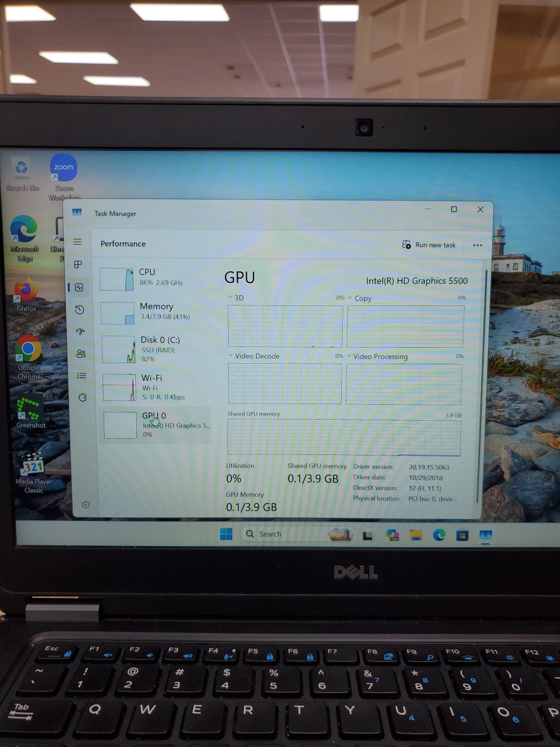Select the Media Player Classic desktop shortcut

click(33, 473)
